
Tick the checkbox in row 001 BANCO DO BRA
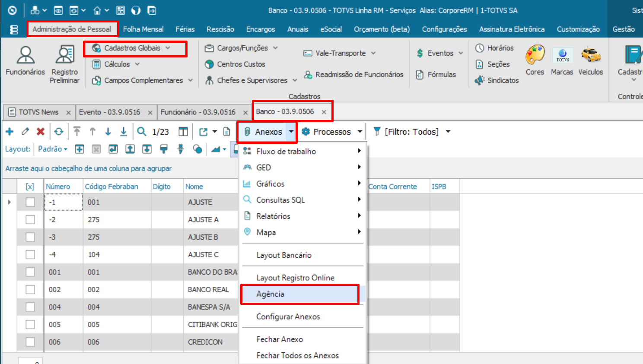click(x=30, y=272)
